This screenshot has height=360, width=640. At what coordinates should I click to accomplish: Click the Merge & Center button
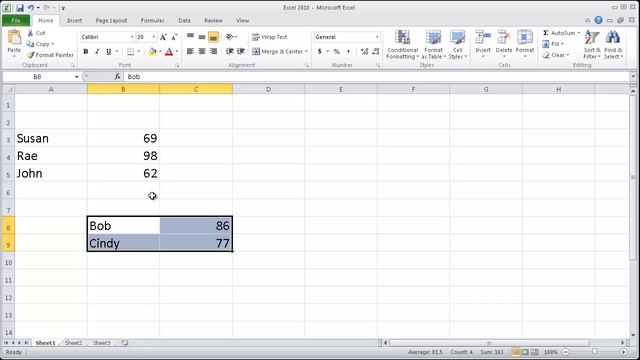point(277,51)
